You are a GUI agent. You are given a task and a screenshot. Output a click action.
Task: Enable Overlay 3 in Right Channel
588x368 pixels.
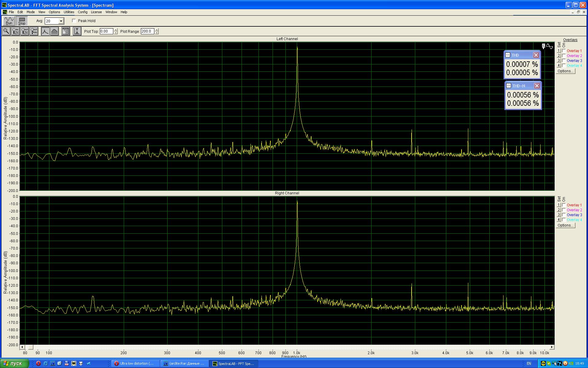(564, 215)
